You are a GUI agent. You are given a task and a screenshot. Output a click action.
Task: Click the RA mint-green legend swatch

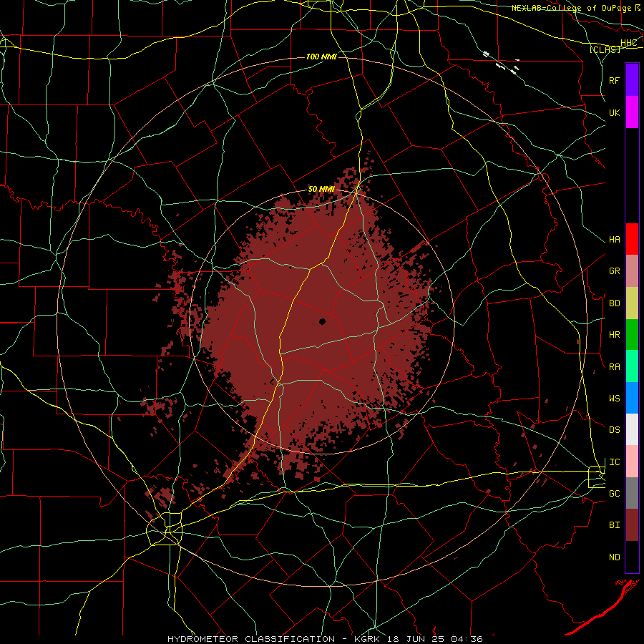(632, 366)
